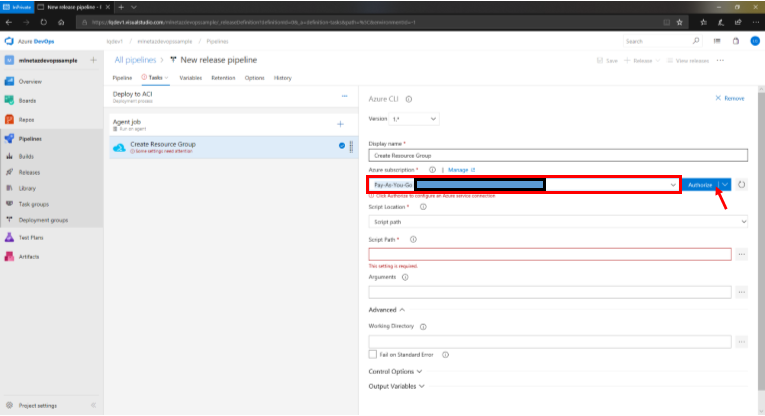Open Boards from the left sidebar
The width and height of the screenshot is (765, 416).
click(29, 100)
